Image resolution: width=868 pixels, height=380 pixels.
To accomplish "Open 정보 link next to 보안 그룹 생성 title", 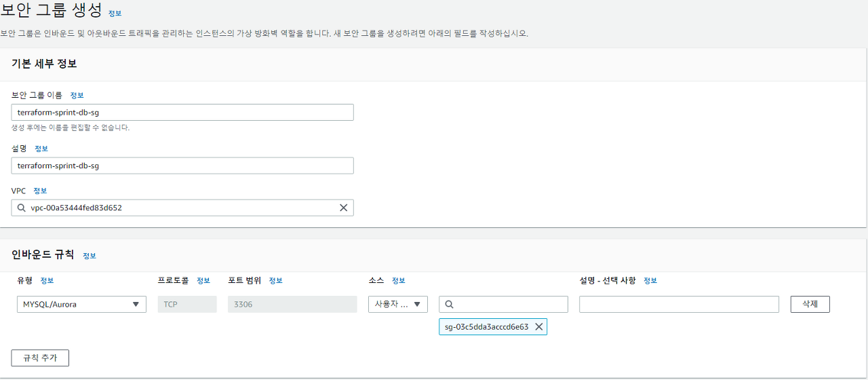I will [x=115, y=13].
